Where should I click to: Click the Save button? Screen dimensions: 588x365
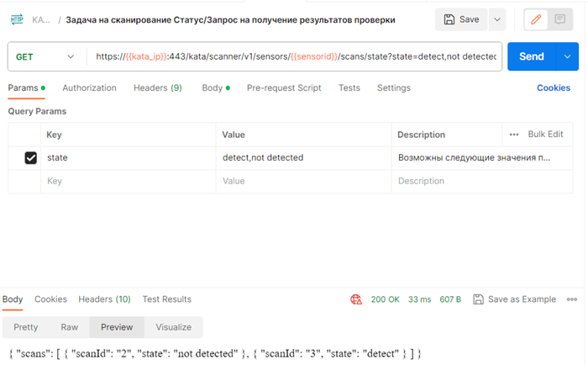(x=461, y=19)
